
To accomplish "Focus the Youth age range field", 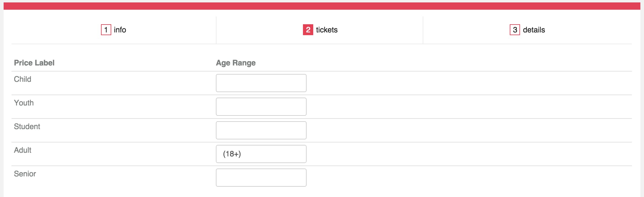I will [x=261, y=107].
